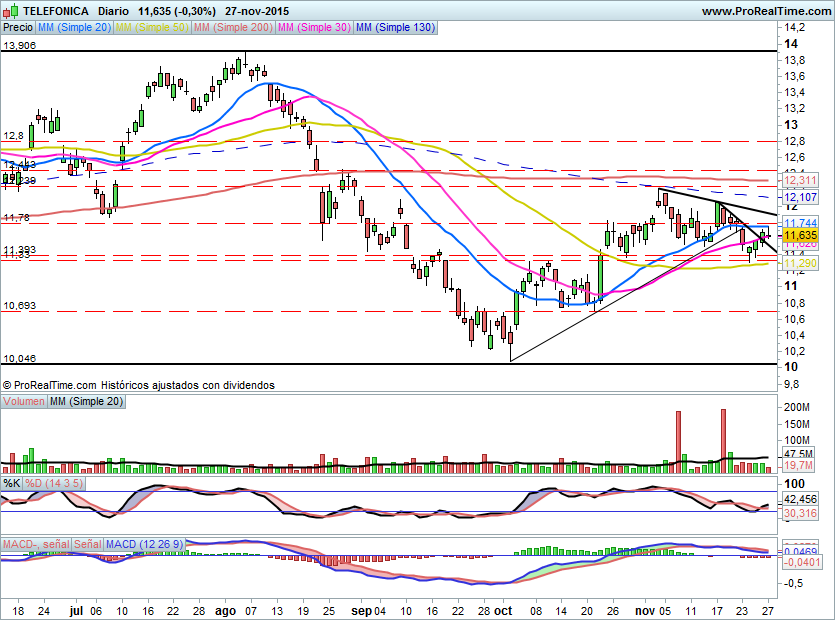Viewport: 835px width, 620px height.
Task: Click the 27-nov-2015 date in header
Action: coord(257,11)
